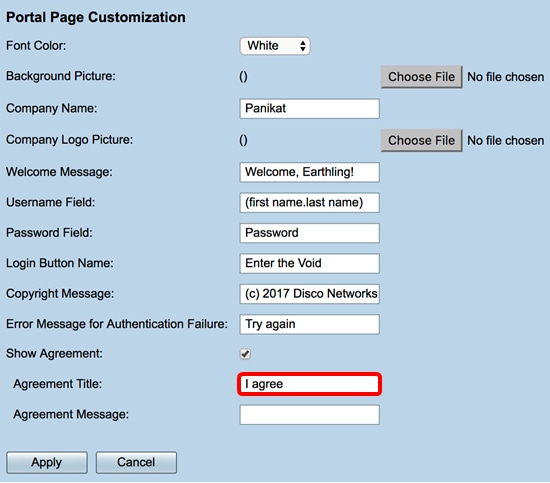Cancel the portal customization changes
550x483 pixels.
click(136, 462)
